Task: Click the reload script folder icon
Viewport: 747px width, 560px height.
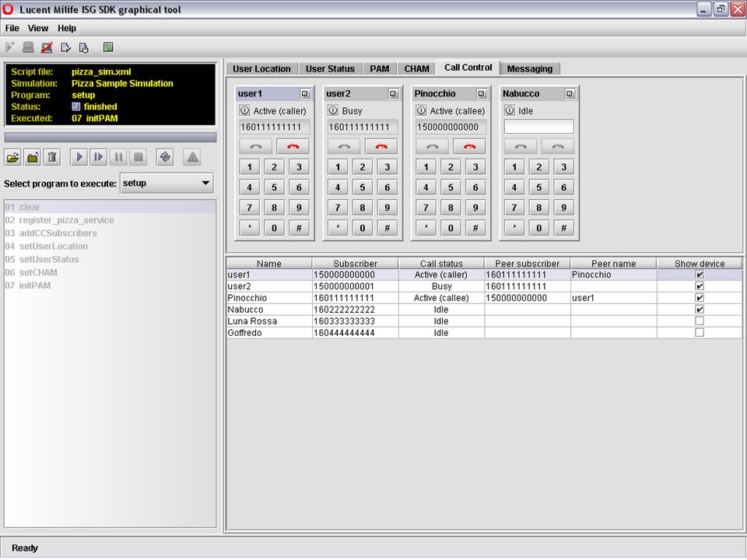Action: [33, 157]
